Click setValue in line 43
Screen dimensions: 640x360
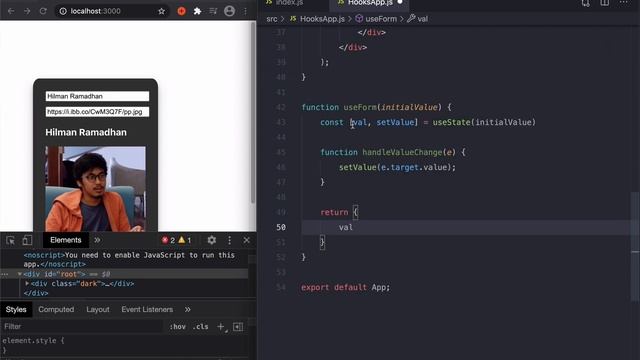(395, 122)
